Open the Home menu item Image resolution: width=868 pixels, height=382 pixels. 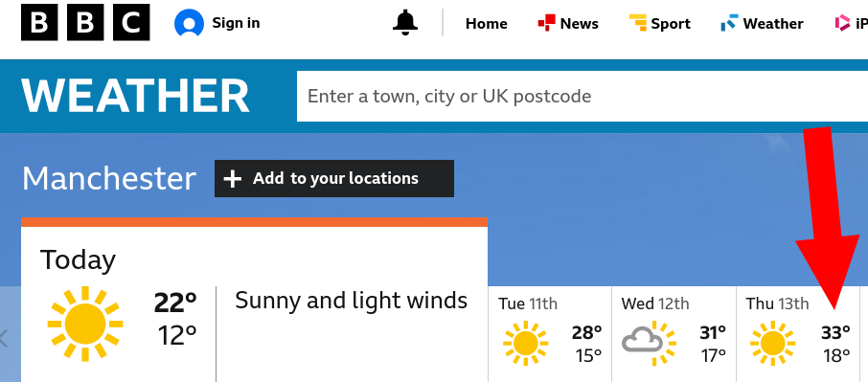click(x=486, y=23)
